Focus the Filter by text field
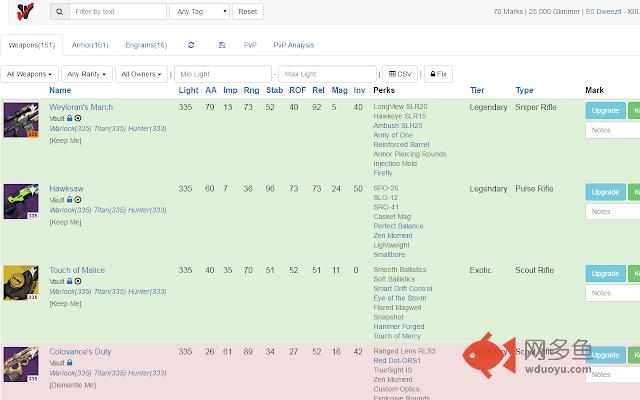640x400 pixels. [118, 11]
